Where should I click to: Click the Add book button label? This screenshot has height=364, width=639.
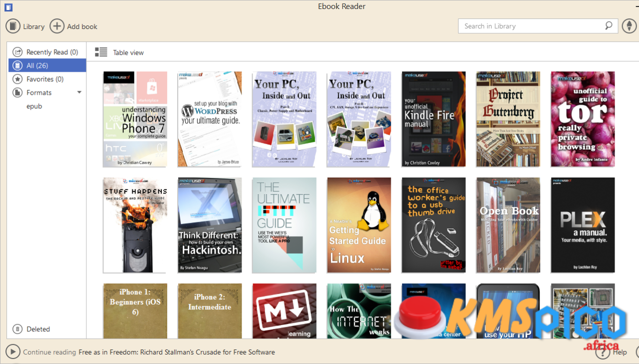82,26
